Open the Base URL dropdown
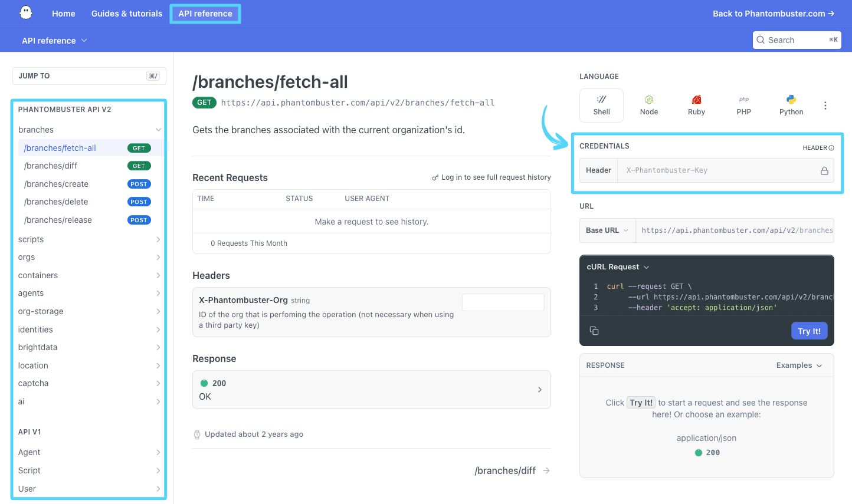The height and width of the screenshot is (504, 852). tap(607, 230)
